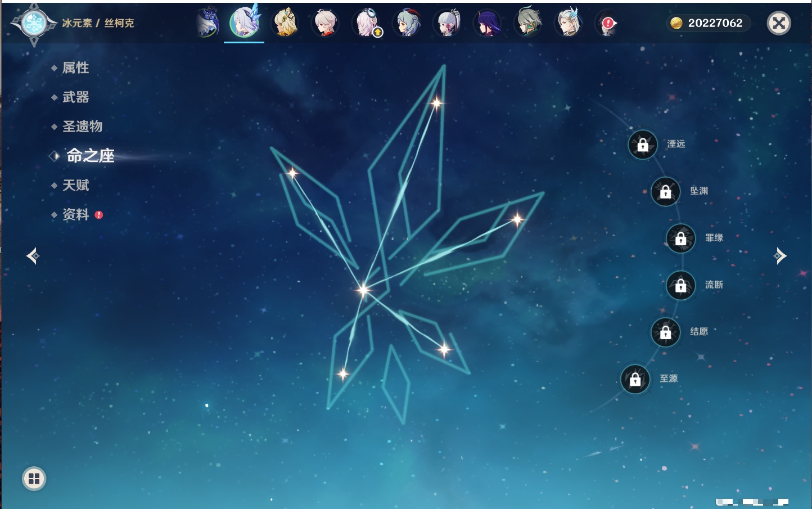Click the 冰元素 / 丝柯克 title text
This screenshot has width=812, height=509.
98,23
